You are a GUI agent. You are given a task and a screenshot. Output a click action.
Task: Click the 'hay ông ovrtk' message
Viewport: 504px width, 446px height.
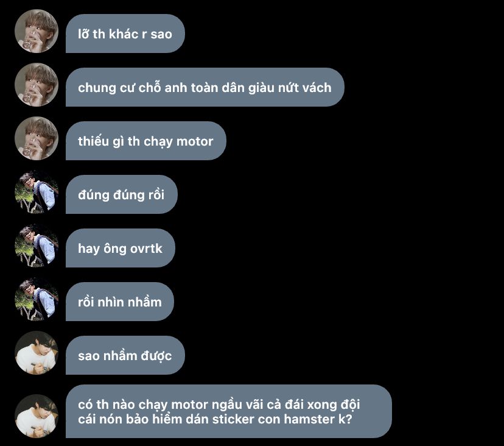click(x=121, y=248)
